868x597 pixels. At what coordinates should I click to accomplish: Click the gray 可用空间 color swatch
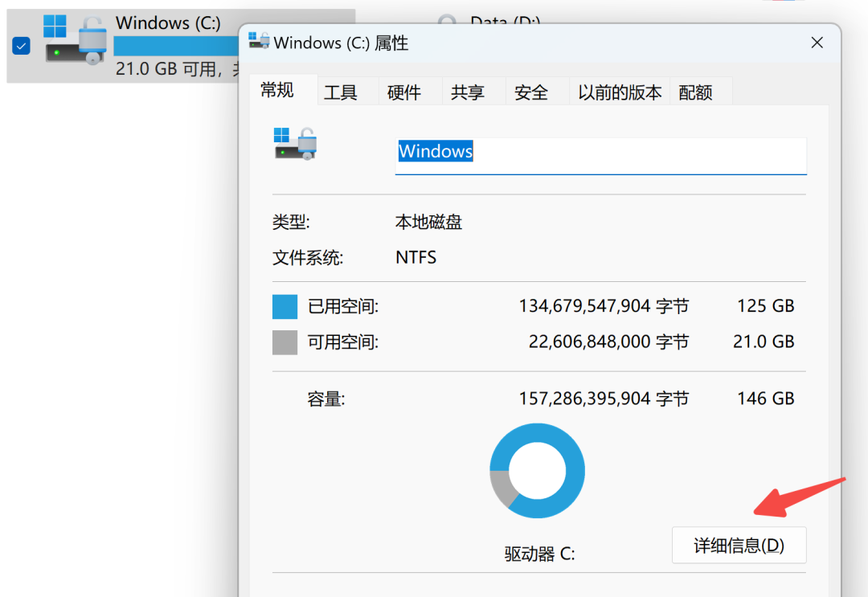tap(285, 342)
